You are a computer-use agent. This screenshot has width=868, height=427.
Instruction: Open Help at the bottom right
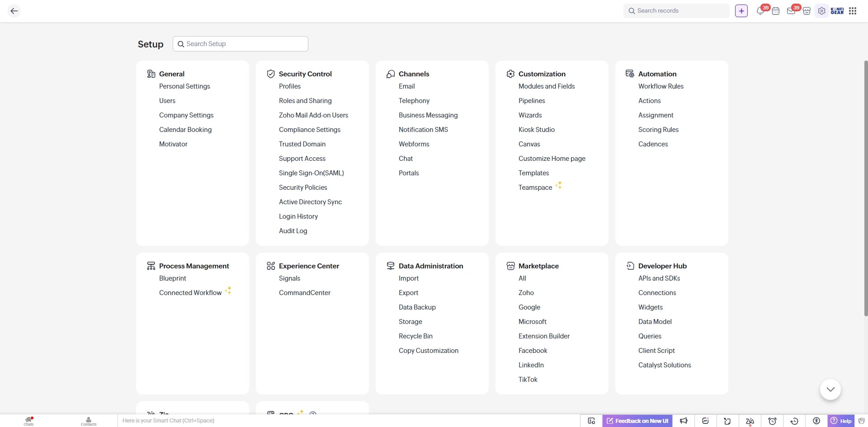(842, 420)
